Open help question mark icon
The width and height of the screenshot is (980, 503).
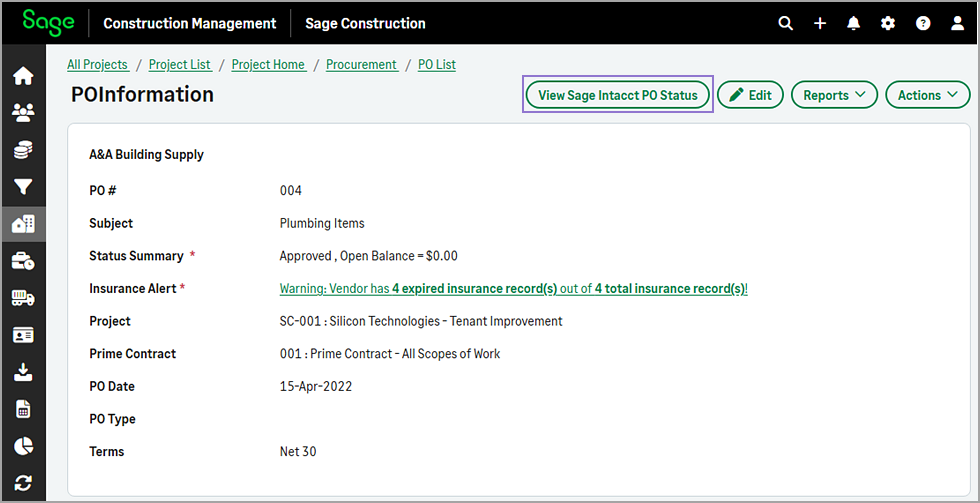[923, 24]
